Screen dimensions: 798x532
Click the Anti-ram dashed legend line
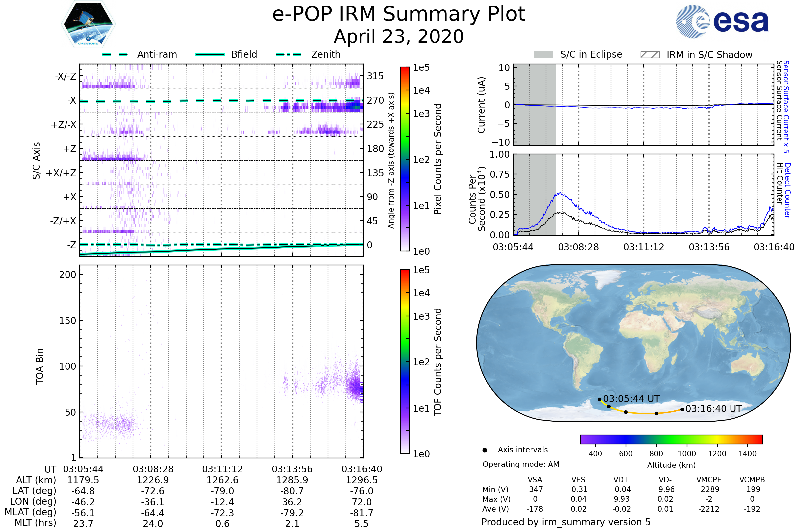coord(115,54)
